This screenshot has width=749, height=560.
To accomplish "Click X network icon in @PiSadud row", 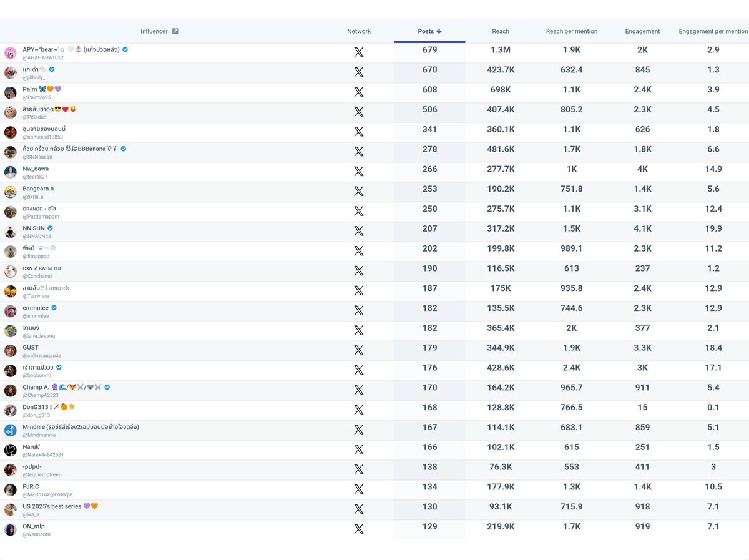I will [x=359, y=112].
